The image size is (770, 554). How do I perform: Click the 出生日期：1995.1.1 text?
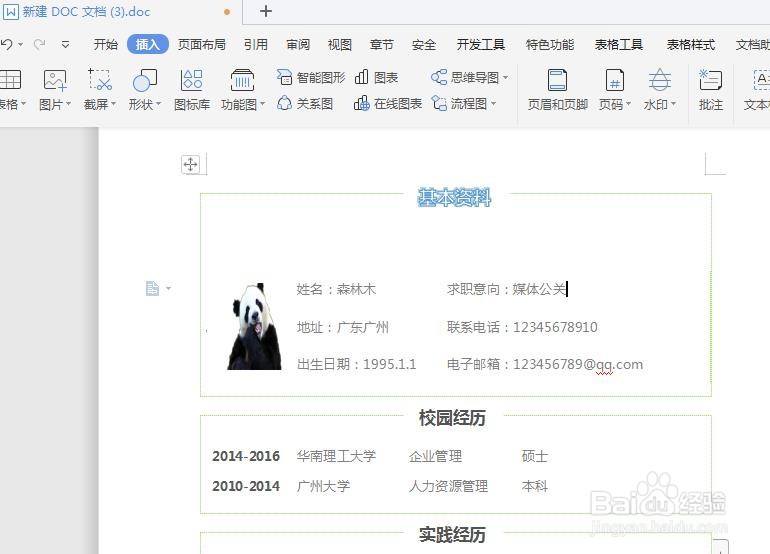(357, 364)
